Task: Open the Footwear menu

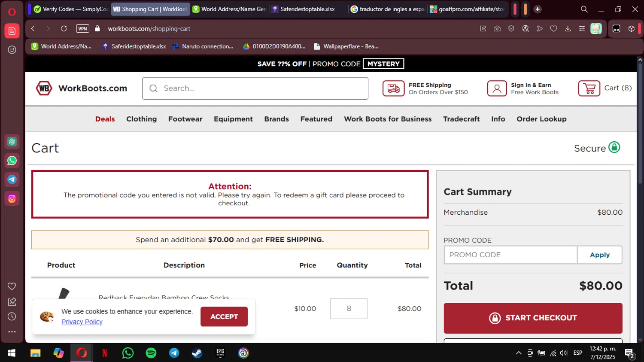Action: point(185,119)
